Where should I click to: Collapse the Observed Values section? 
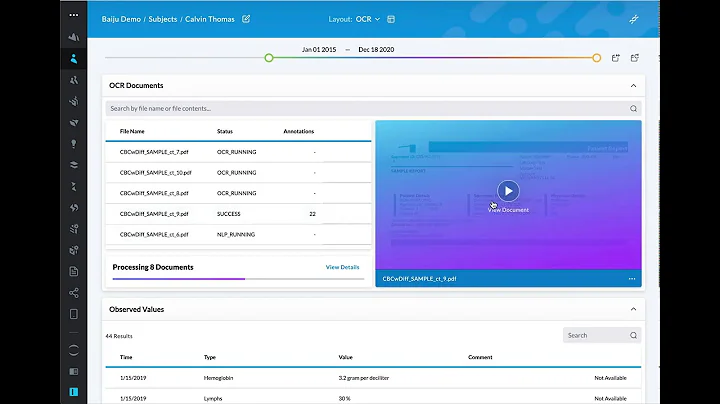point(633,309)
